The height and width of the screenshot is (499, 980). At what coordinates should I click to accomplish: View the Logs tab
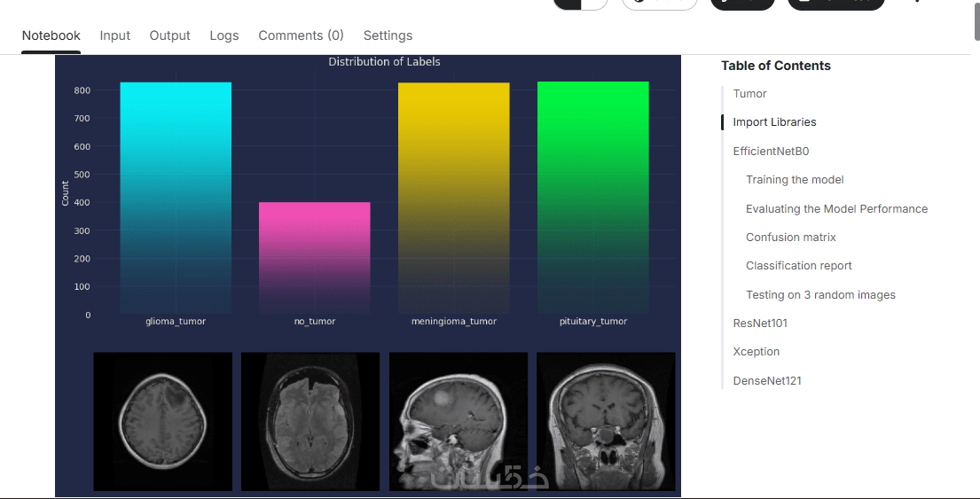pos(223,35)
